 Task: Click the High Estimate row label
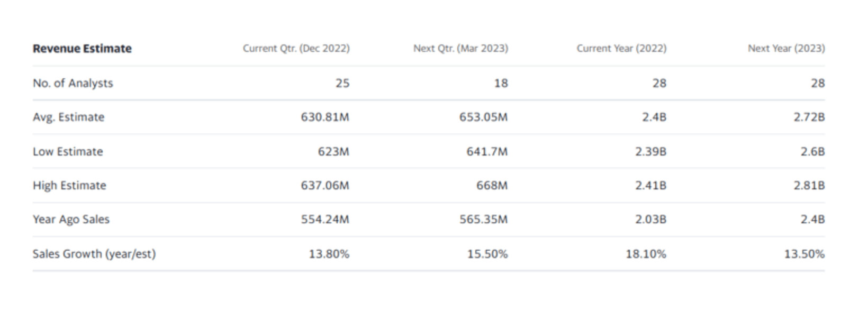tap(69, 185)
